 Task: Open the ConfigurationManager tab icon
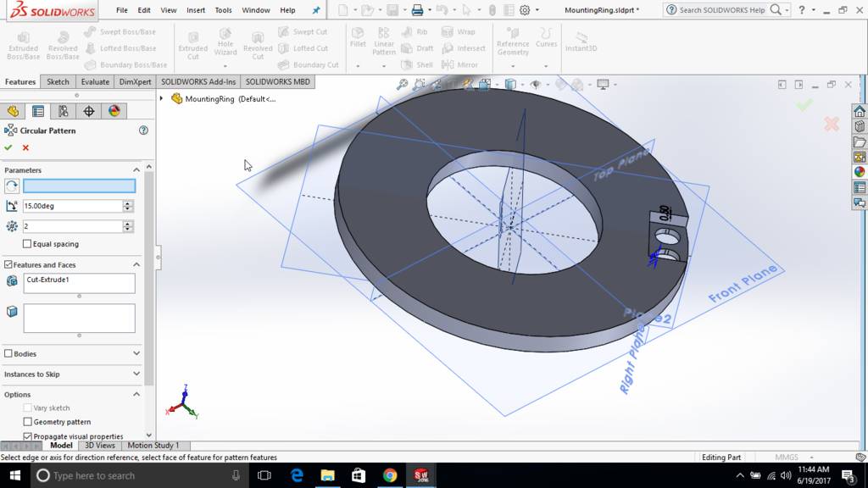(64, 111)
